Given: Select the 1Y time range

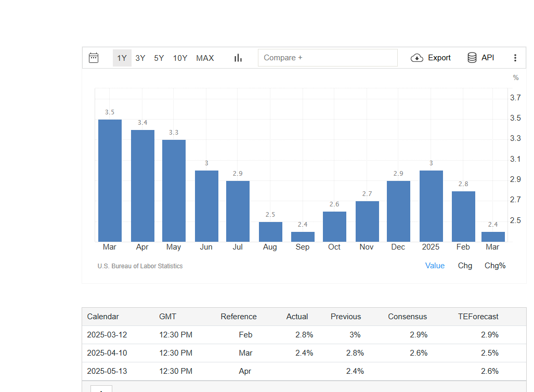Looking at the screenshot, I should 122,58.
